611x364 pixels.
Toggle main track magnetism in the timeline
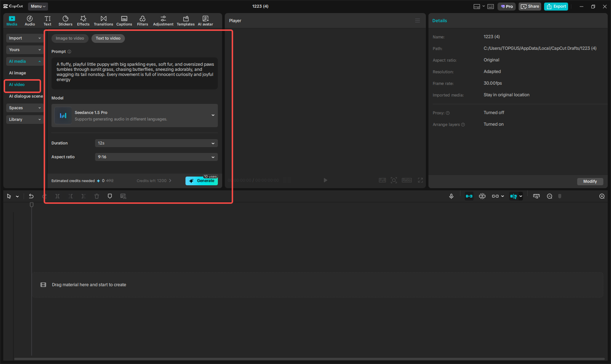[469, 196]
